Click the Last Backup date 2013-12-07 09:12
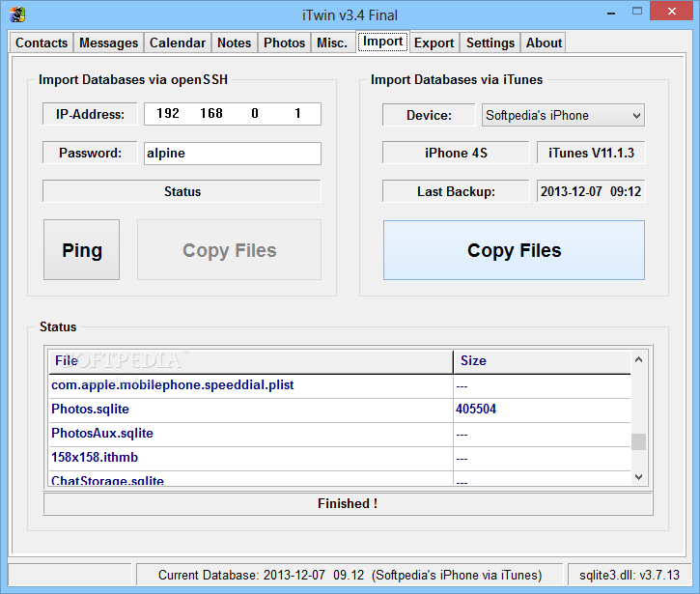Image resolution: width=700 pixels, height=594 pixels. click(x=591, y=191)
